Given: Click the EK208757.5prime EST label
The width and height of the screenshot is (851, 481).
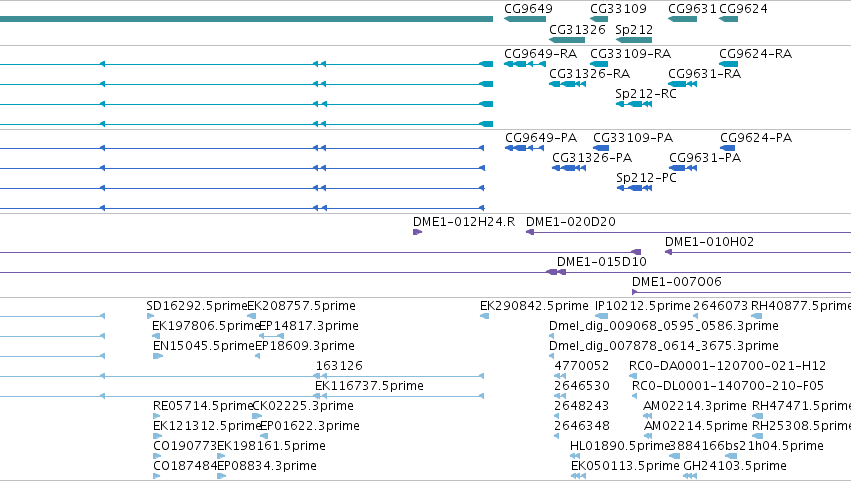Looking at the screenshot, I should (301, 306).
